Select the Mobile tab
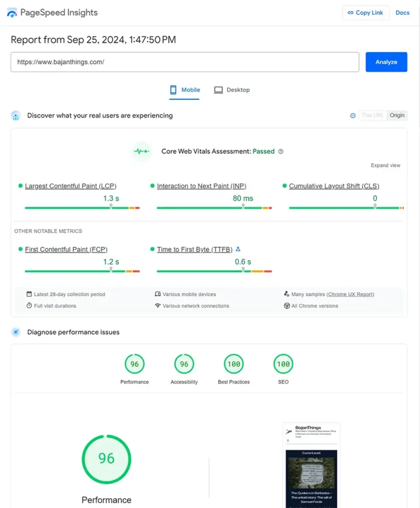 pyautogui.click(x=184, y=90)
